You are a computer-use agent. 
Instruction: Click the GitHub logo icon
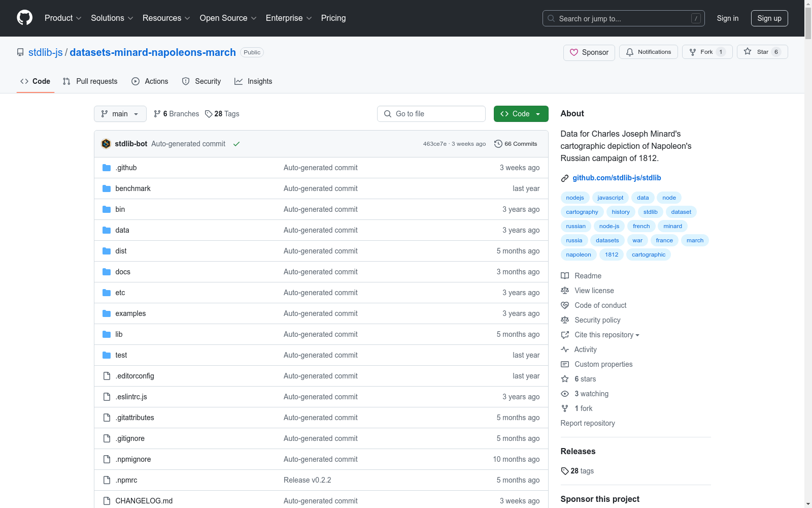point(24,18)
